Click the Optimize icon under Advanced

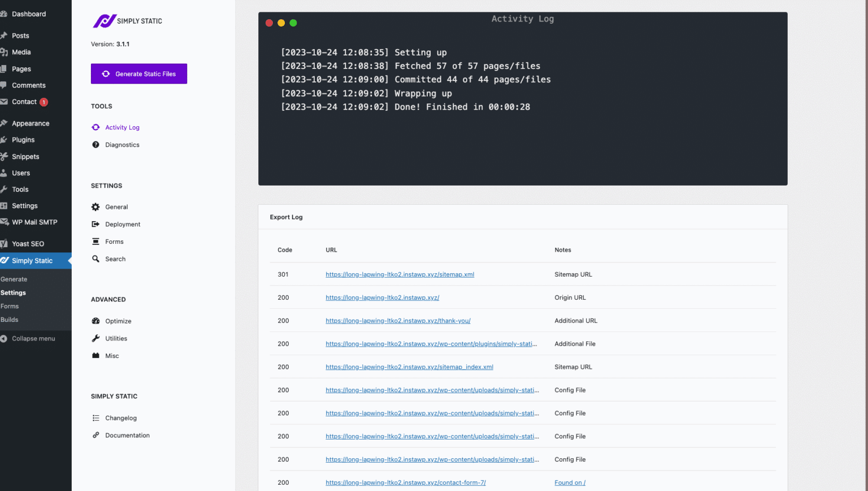click(96, 320)
